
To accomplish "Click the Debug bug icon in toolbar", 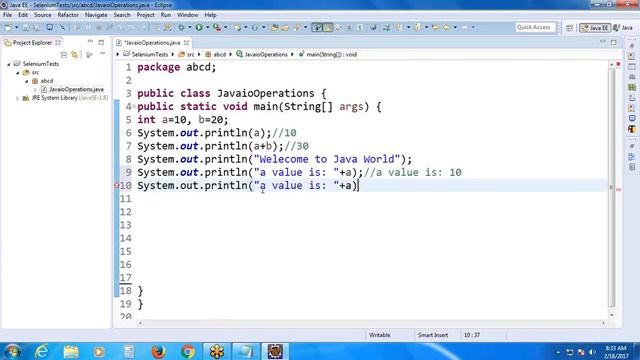I will click(x=181, y=27).
